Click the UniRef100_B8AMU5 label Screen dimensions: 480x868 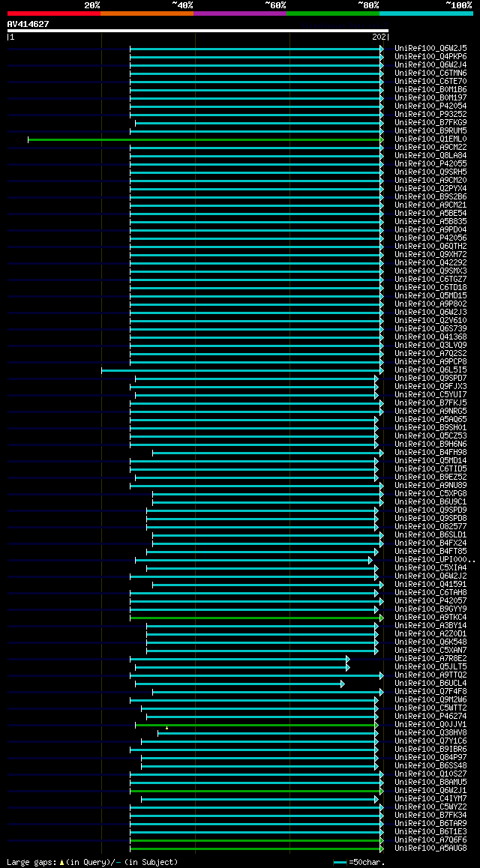coord(430,783)
